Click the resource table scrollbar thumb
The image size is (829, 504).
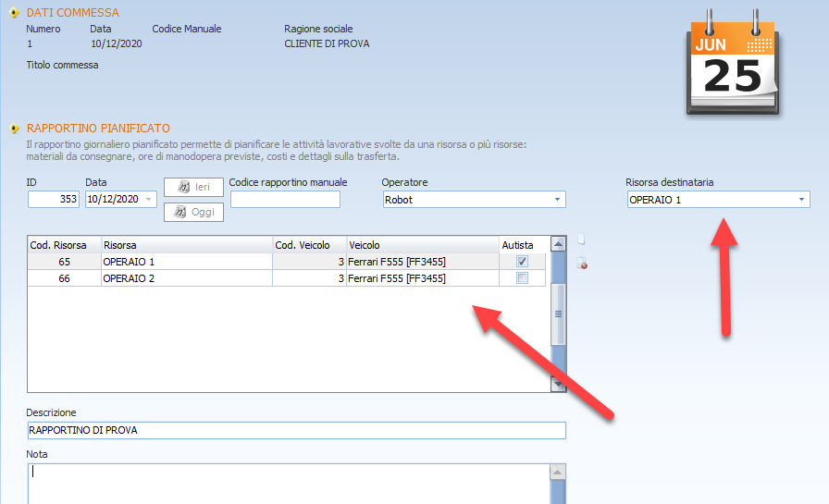pos(558,313)
